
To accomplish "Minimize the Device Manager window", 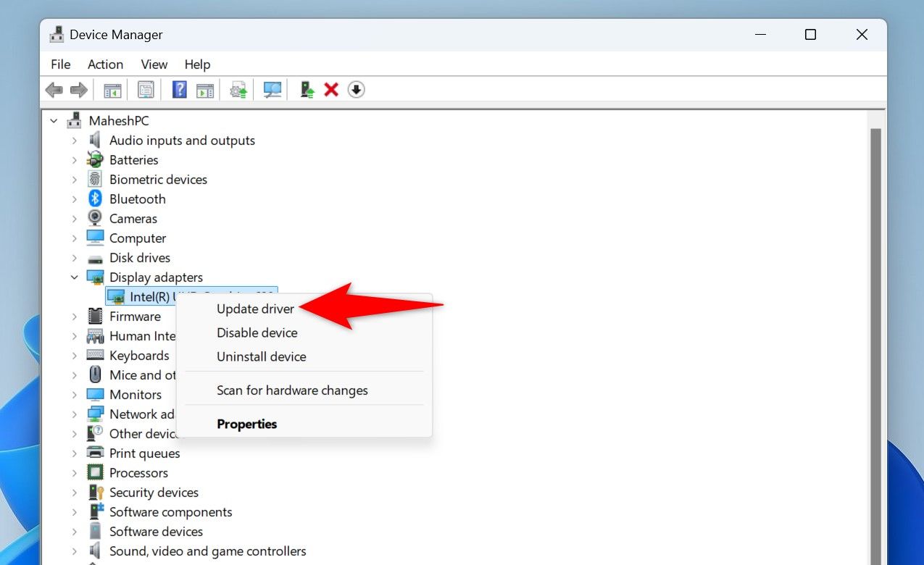I will (760, 35).
